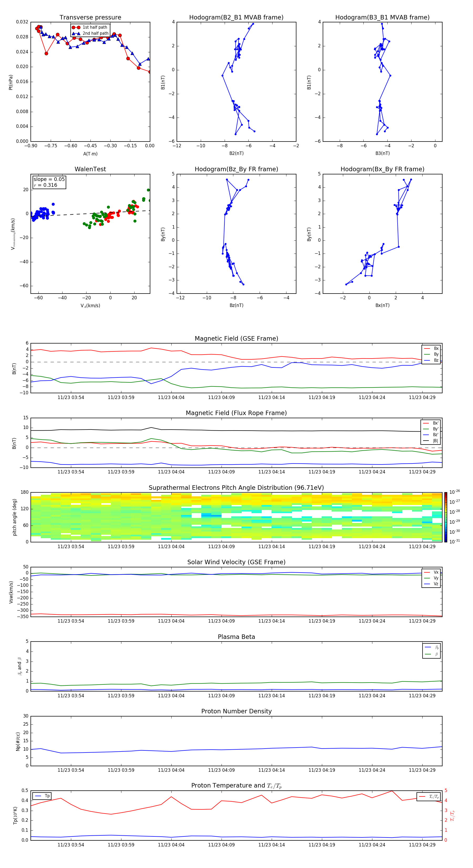Select the 'Tp' legend entry

42,796
